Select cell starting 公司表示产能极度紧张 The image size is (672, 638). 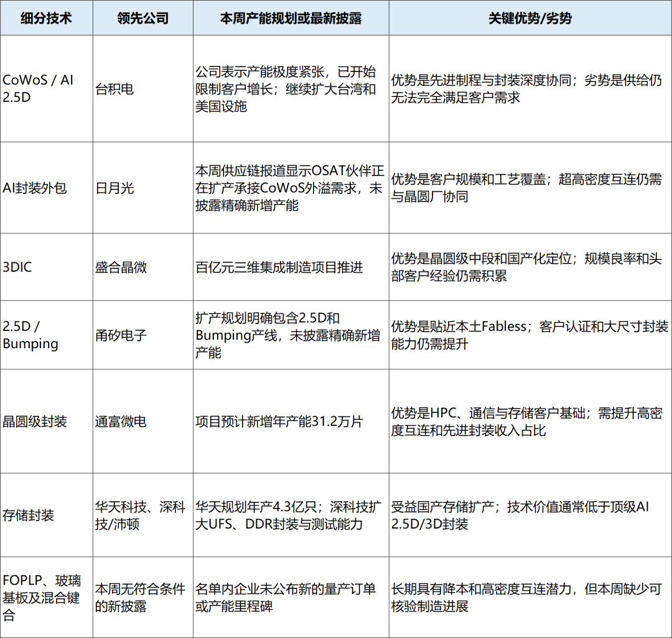291,89
